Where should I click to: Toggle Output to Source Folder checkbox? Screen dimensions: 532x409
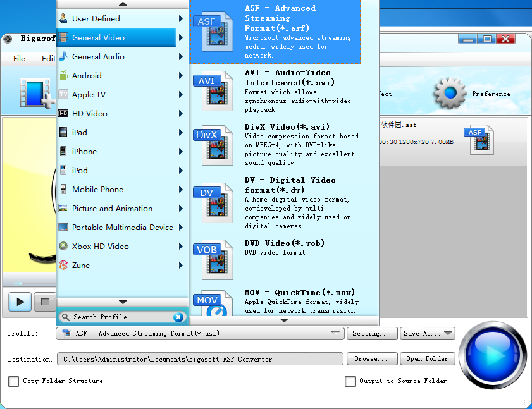point(350,381)
